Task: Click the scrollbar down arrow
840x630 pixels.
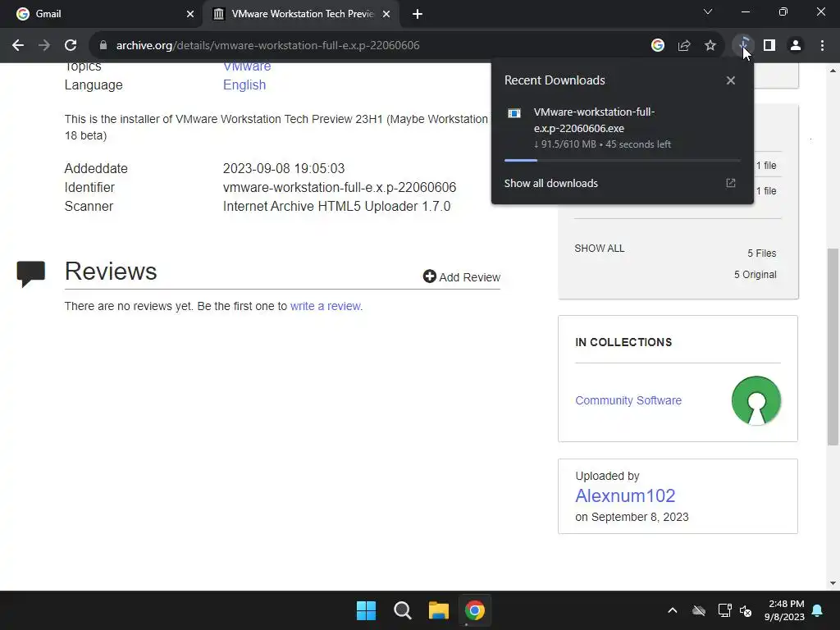Action: 833,583
